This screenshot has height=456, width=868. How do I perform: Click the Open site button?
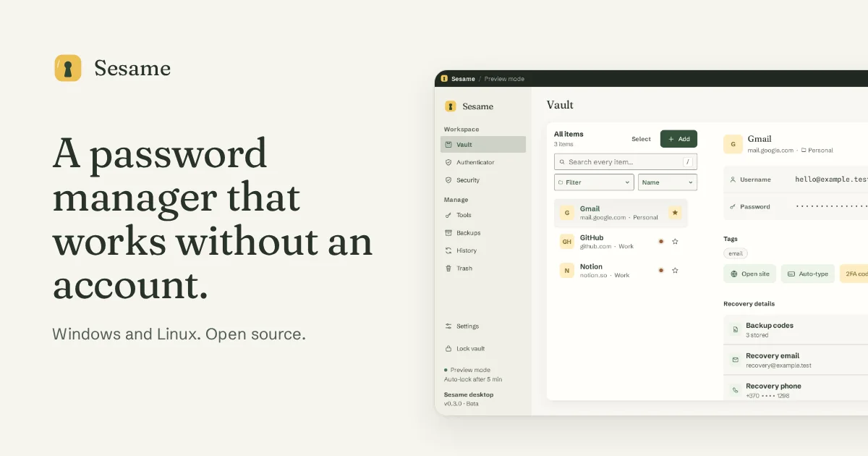750,274
